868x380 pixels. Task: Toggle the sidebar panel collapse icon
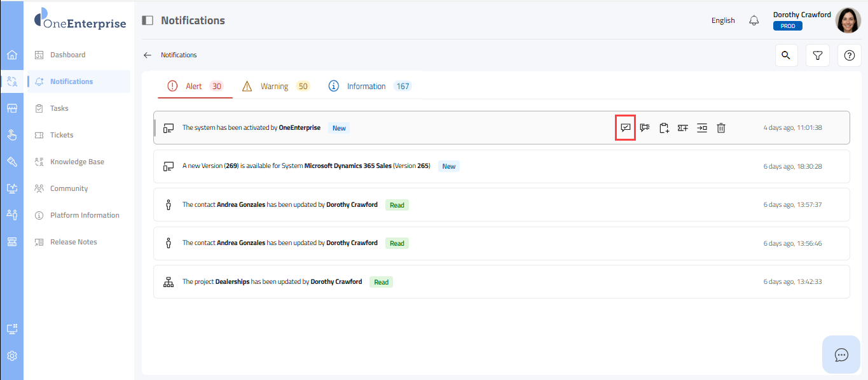[148, 20]
